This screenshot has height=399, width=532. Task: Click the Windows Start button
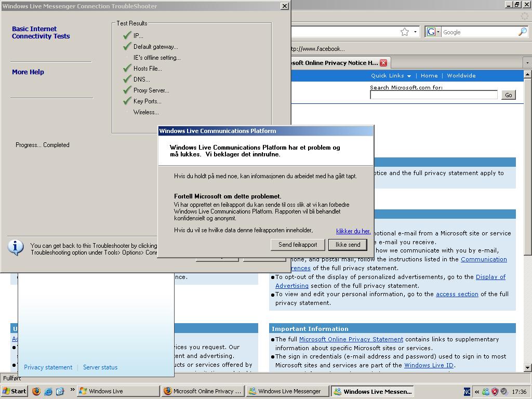click(14, 391)
